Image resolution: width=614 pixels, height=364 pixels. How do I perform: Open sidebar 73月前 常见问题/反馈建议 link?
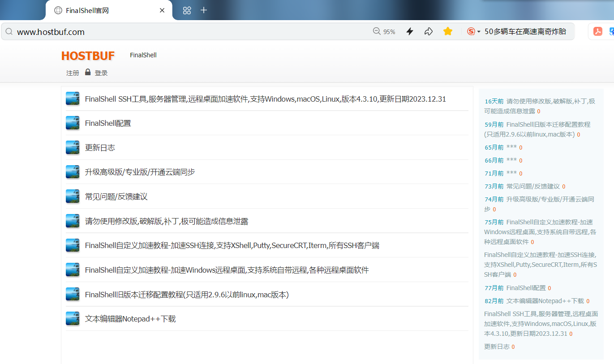533,186
